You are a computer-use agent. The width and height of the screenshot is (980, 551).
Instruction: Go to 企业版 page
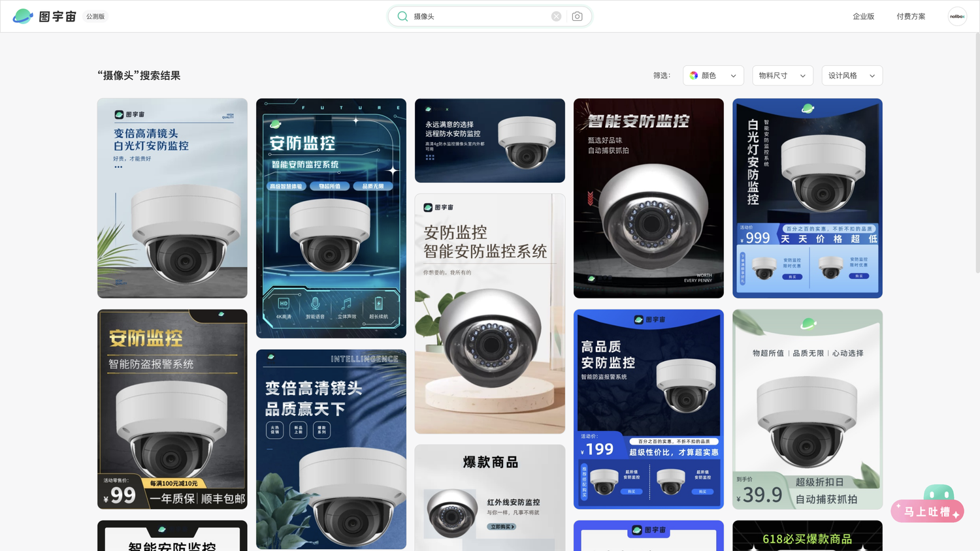tap(863, 16)
